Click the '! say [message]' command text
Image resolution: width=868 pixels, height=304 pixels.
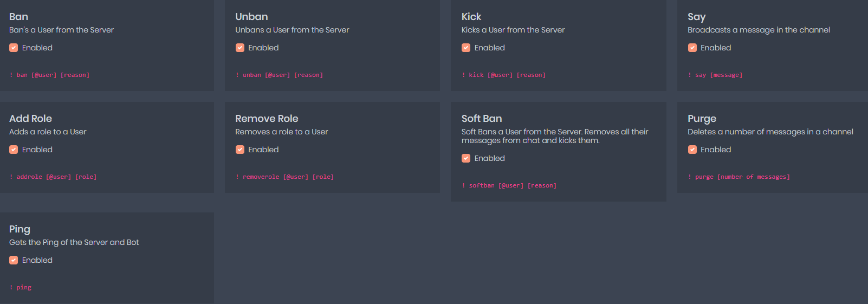tap(715, 75)
